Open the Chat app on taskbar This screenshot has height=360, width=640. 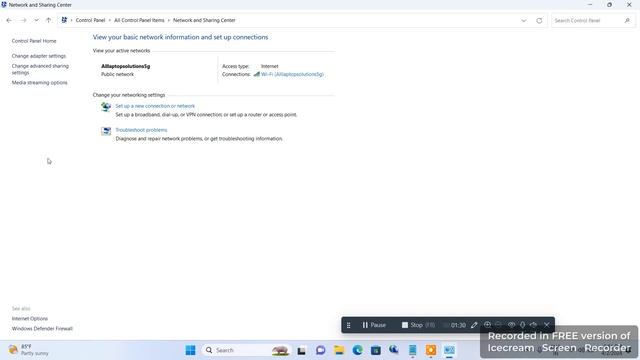click(x=320, y=350)
